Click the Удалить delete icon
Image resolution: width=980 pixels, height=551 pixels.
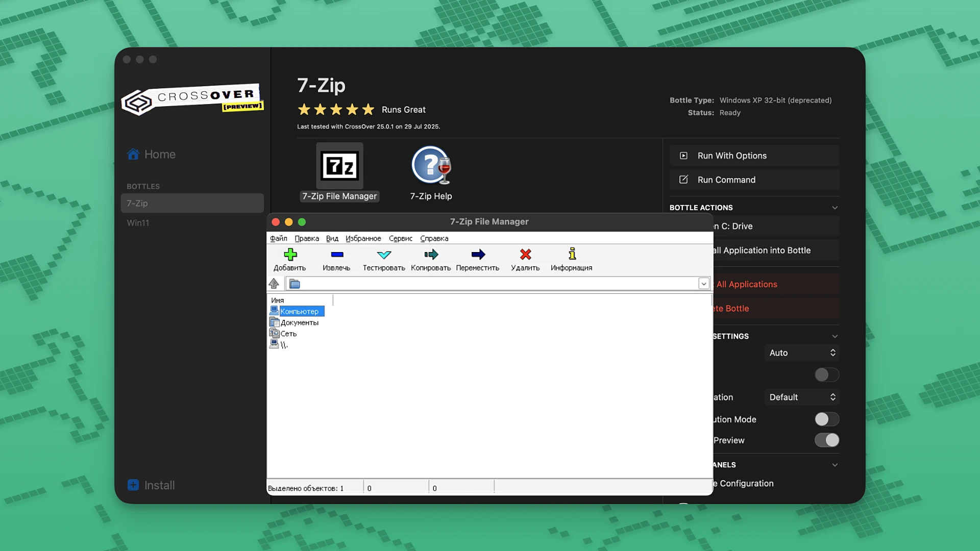click(x=525, y=259)
